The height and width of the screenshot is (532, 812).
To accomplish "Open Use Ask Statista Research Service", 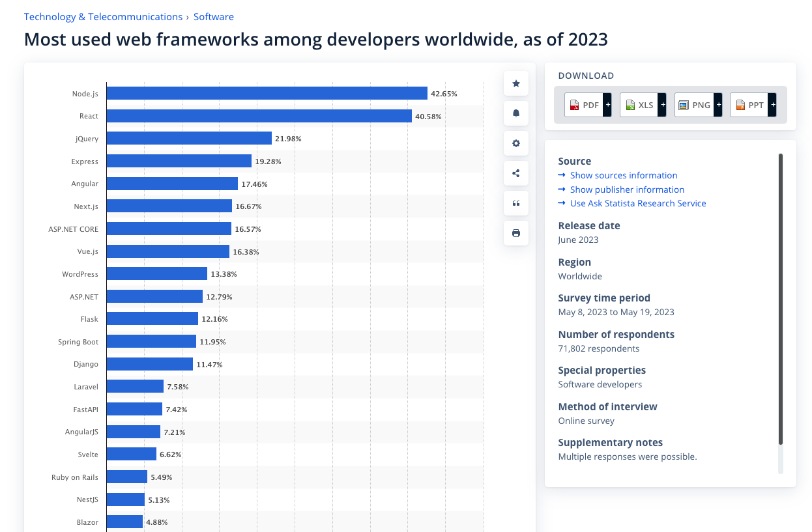I will tap(637, 203).
